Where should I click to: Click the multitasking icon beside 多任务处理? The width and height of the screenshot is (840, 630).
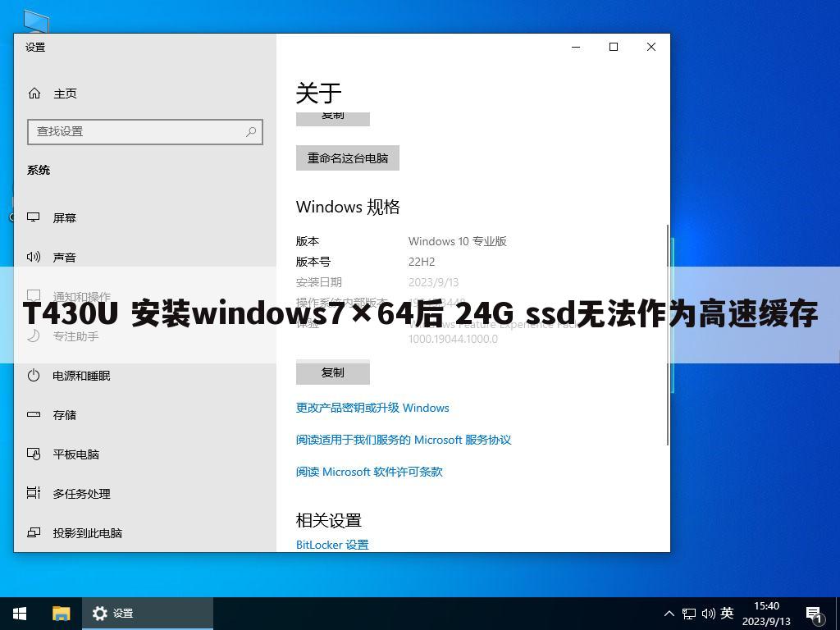[x=33, y=492]
